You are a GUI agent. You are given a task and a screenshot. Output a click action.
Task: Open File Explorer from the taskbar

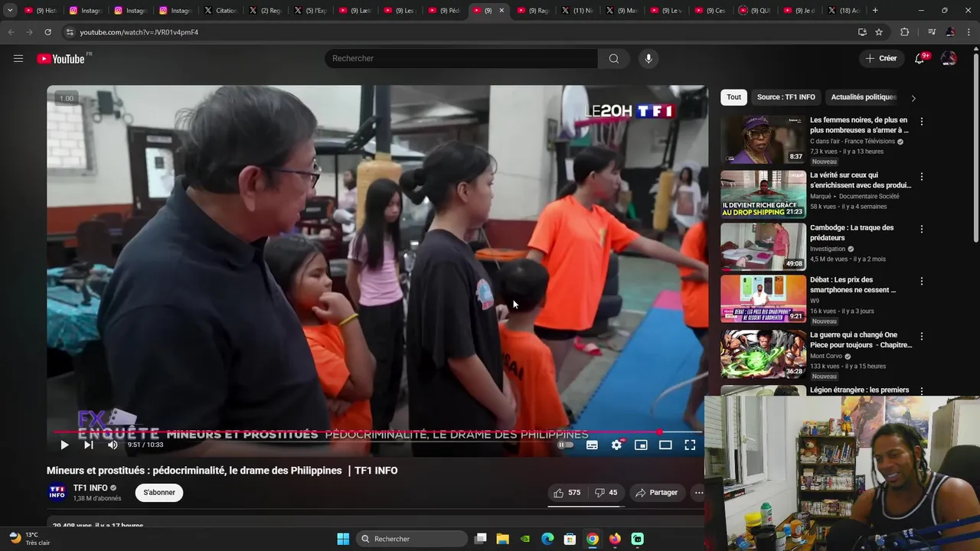click(503, 539)
